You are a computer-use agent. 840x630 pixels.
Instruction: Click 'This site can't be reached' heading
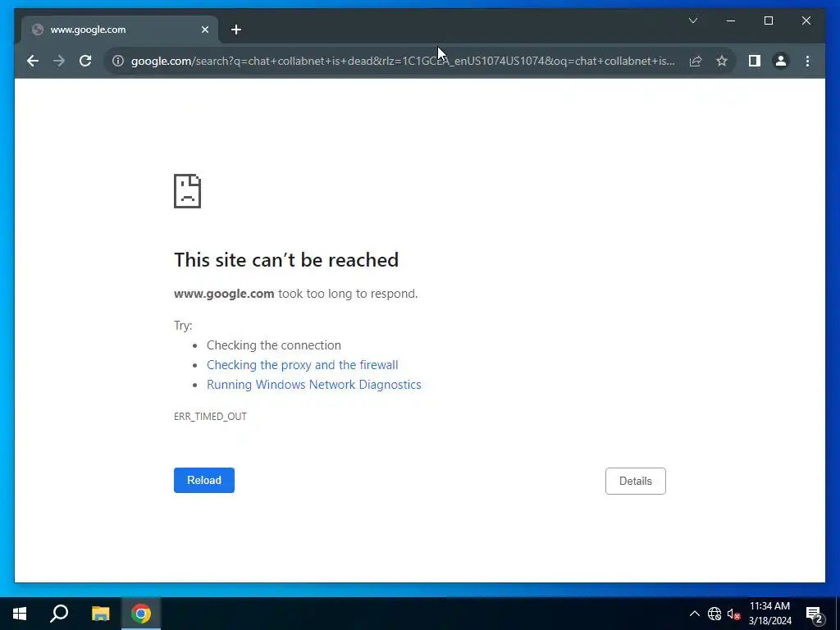(x=286, y=260)
